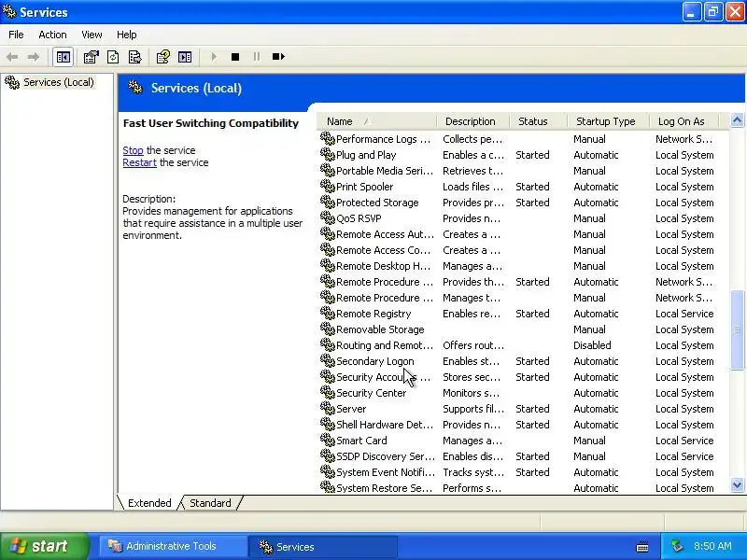Click the Help toolbar icon
This screenshot has width=747, height=560.
[162, 57]
